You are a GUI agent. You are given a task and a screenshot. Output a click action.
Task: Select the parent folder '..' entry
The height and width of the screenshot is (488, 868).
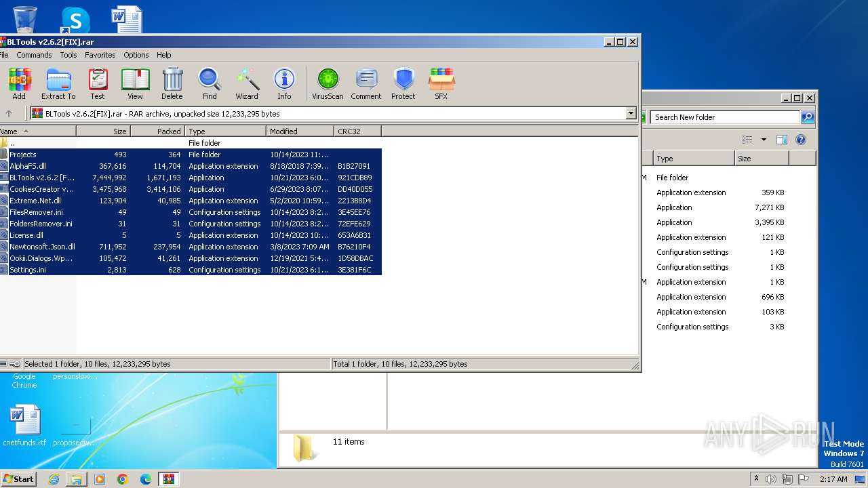[x=191, y=143]
